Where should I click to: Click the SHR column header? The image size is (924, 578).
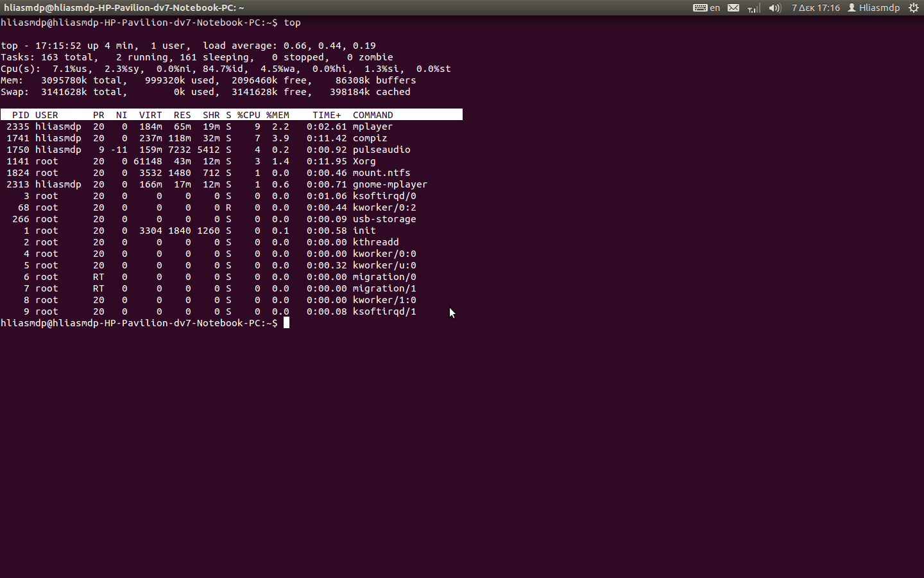point(211,115)
